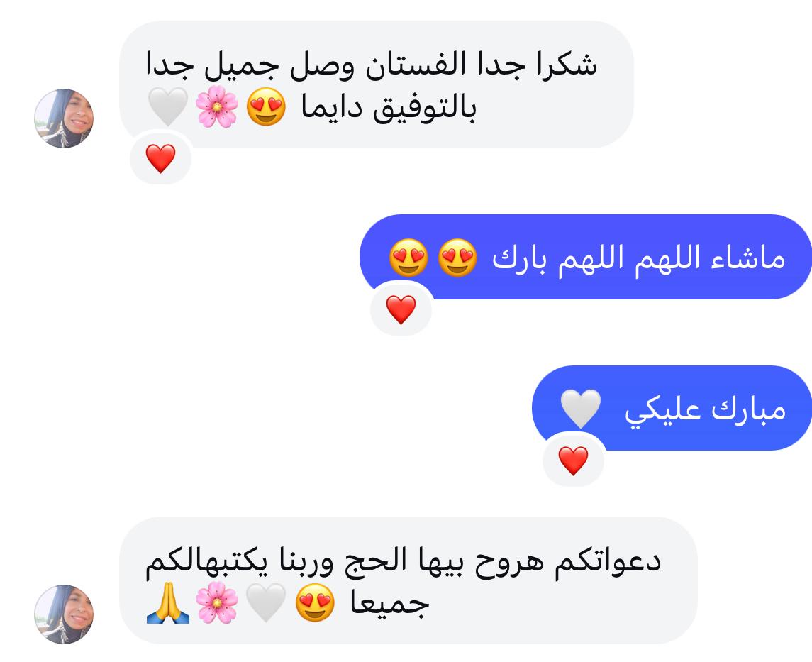Screen dimensions: 812x662
Task: Click the pink flower emoji in the first message
Action: coord(217,106)
